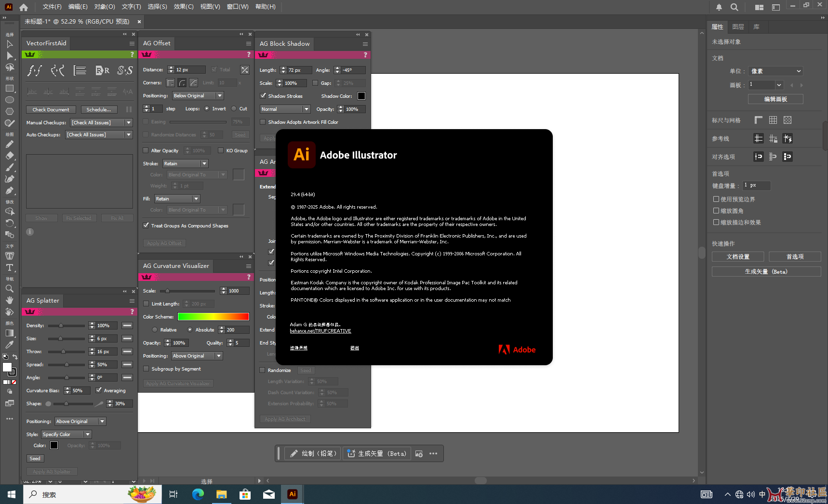
Task: Open Positioning Below Original dropdown
Action: pos(198,96)
